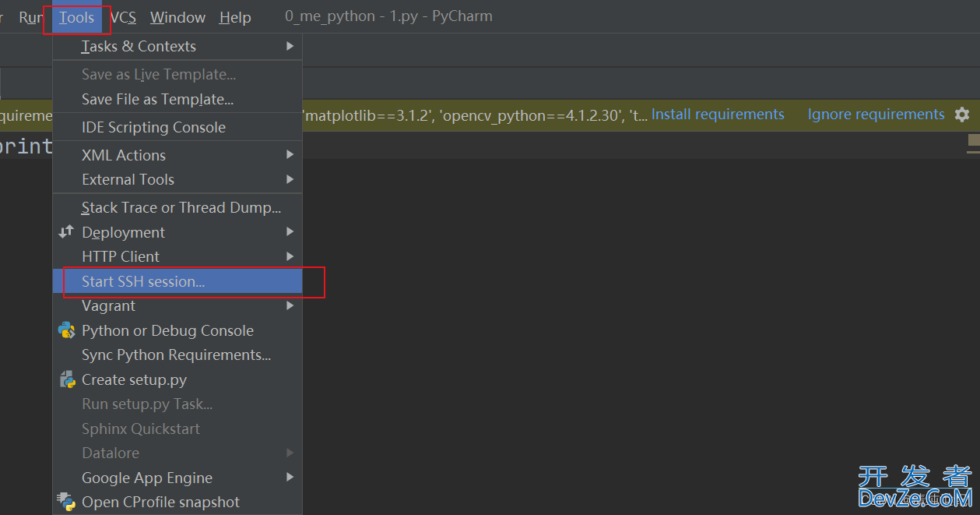The height and width of the screenshot is (515, 980).
Task: Open the Help menu
Action: coord(235,17)
